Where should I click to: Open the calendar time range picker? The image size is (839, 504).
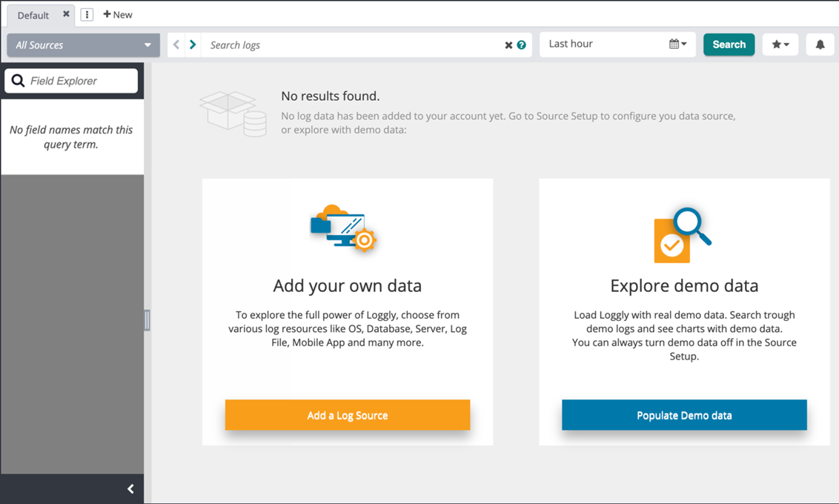pyautogui.click(x=677, y=44)
